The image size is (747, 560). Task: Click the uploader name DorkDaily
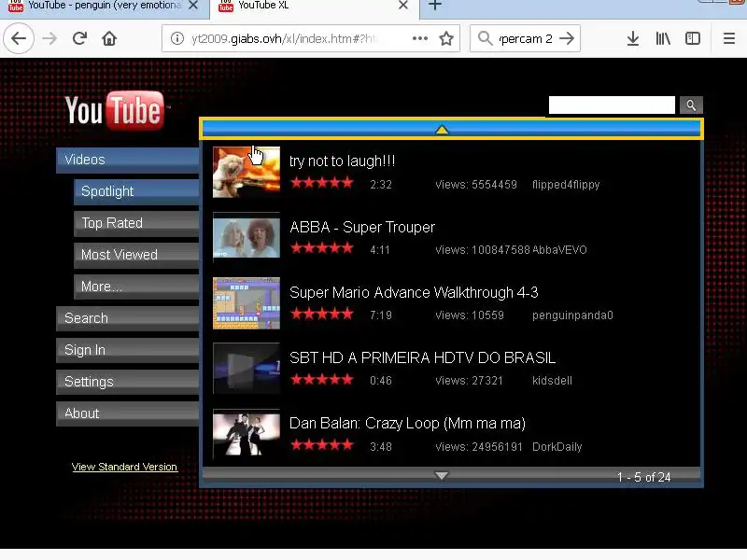pyautogui.click(x=557, y=447)
